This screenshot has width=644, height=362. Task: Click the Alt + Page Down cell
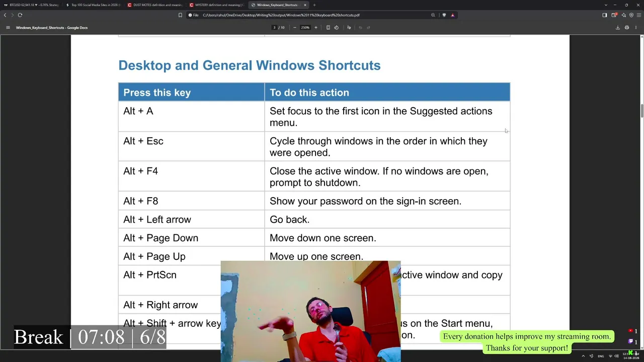click(x=191, y=238)
